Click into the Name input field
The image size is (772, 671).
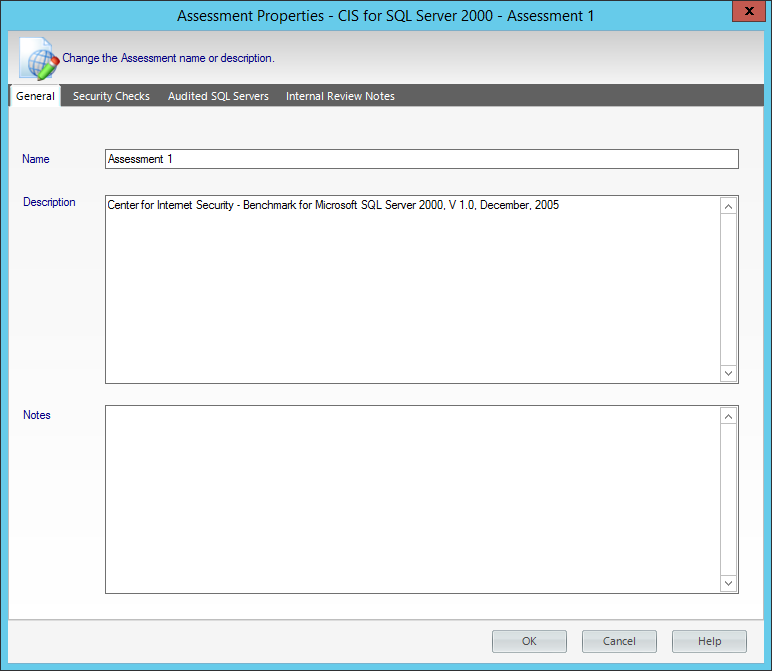coord(421,159)
